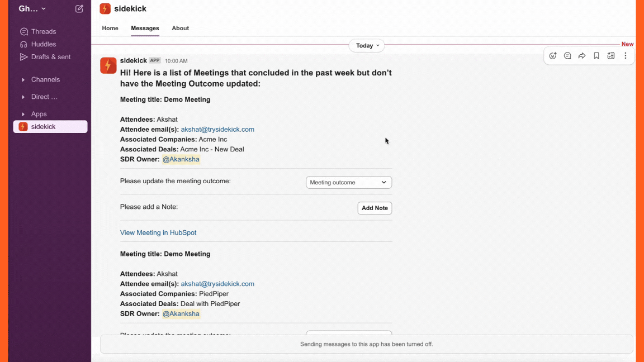The height and width of the screenshot is (362, 644).
Task: Click the 'Deal with PiedPiper' text
Action: click(x=210, y=304)
